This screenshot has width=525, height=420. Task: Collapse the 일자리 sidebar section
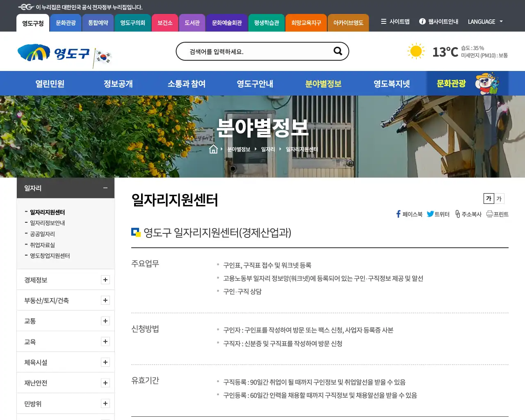(105, 187)
